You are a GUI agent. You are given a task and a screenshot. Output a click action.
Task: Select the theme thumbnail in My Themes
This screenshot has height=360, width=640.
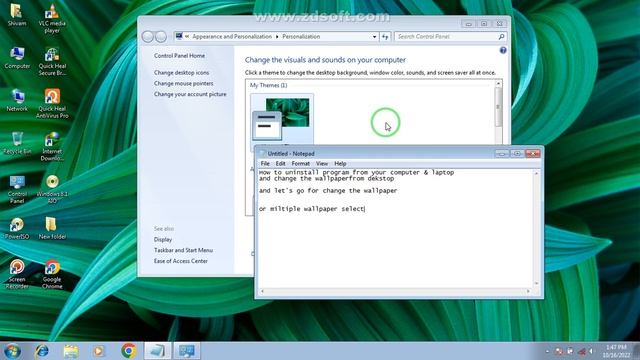[x=282, y=119]
